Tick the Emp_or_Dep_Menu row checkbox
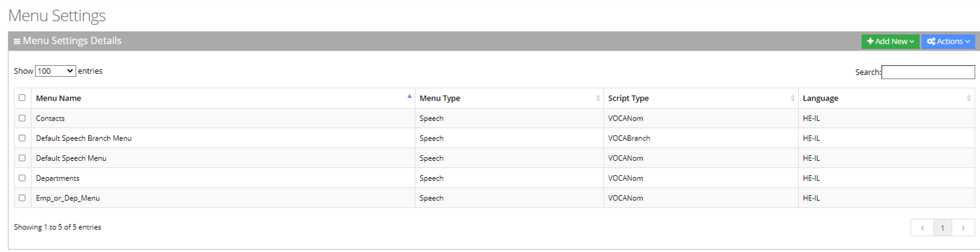Viewport: 980px width, 252px height. tap(23, 198)
